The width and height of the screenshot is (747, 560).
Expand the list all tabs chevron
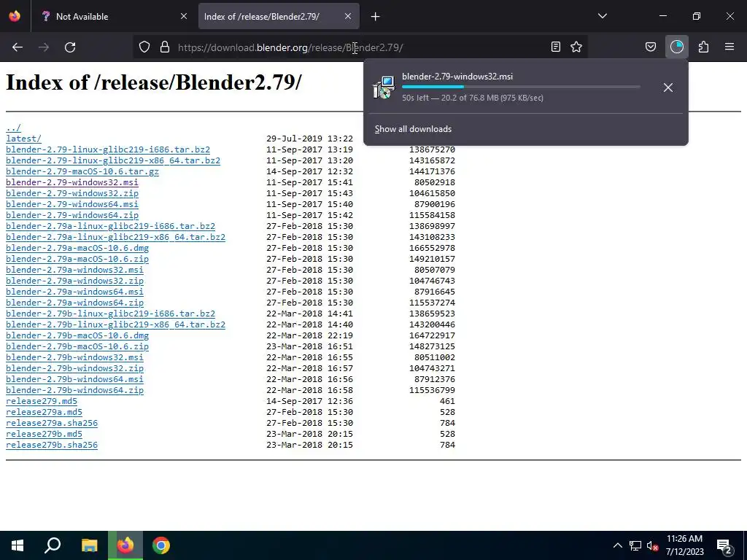[602, 16]
